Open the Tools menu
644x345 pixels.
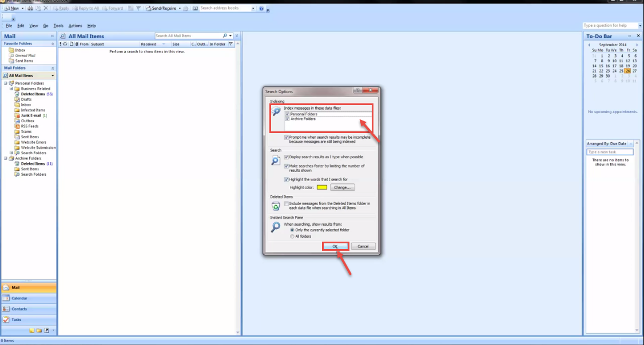tap(58, 26)
